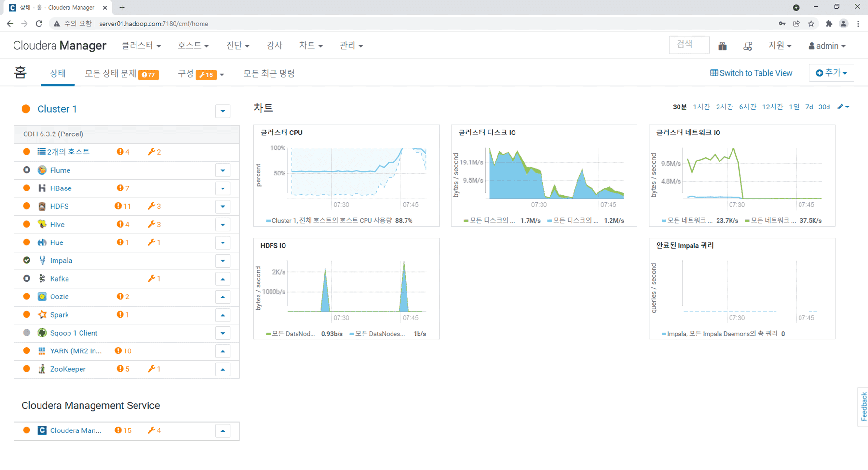The image size is (868, 470).
Task: Open the 감사 page
Action: click(274, 45)
